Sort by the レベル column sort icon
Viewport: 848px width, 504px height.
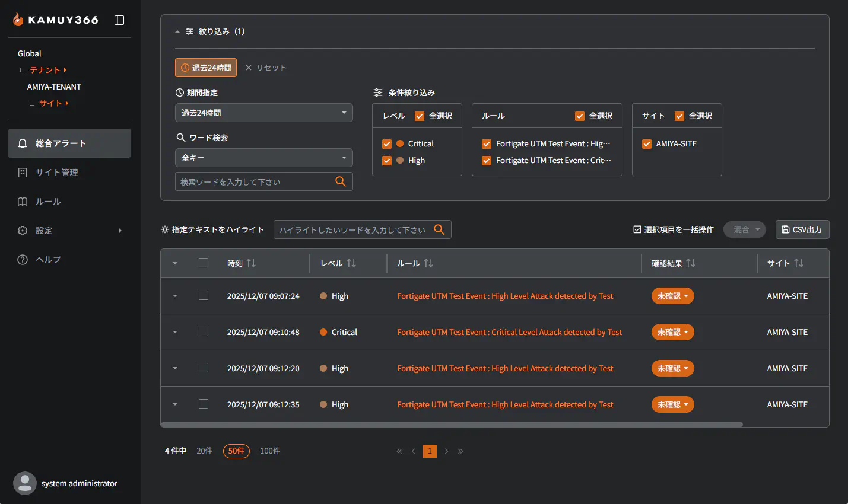click(x=351, y=263)
